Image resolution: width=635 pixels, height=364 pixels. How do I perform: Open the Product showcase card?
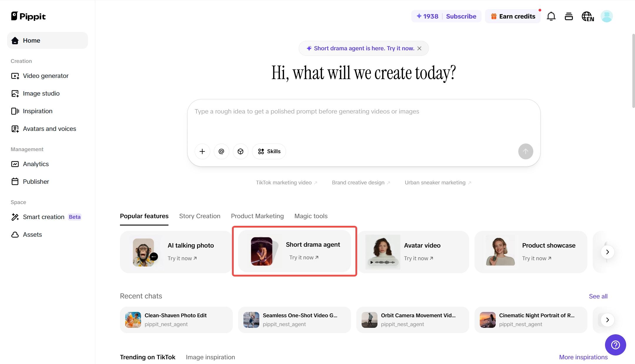[531, 252]
